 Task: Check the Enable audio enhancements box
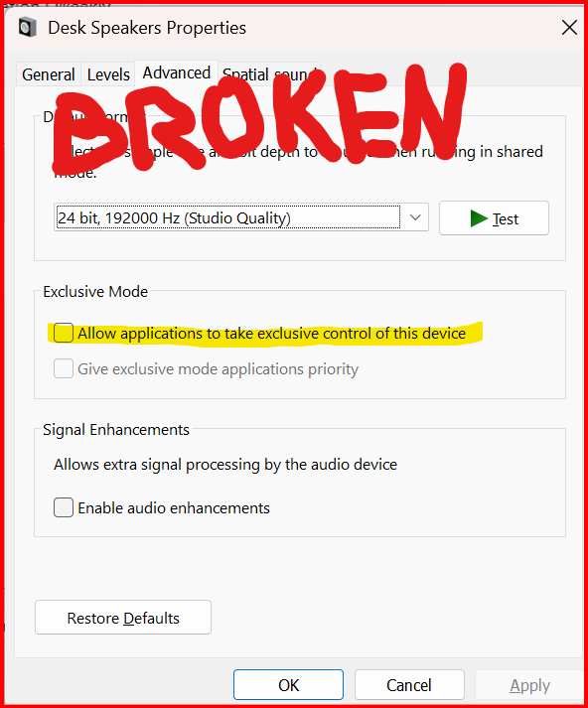64,507
